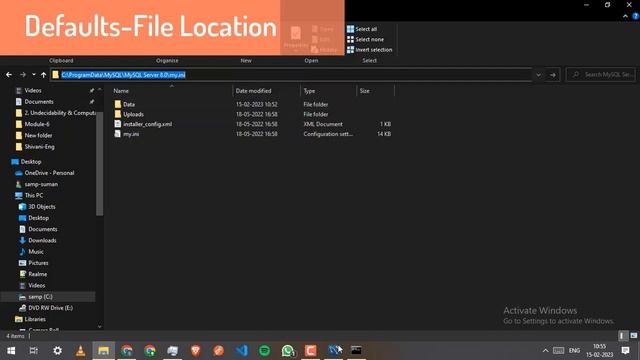The image size is (640, 360).
Task: Click the Uploads folder icon
Action: 118,114
